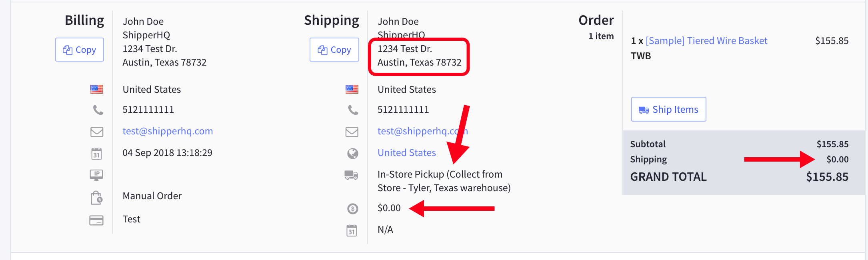Click the shipping zone globe icon
Screen dimensions: 868x260
pyautogui.click(x=352, y=153)
